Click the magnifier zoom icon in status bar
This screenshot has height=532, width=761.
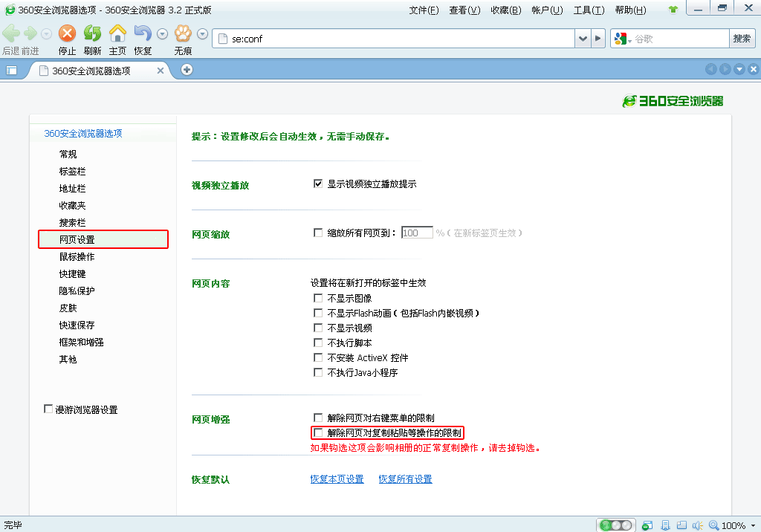(x=714, y=525)
